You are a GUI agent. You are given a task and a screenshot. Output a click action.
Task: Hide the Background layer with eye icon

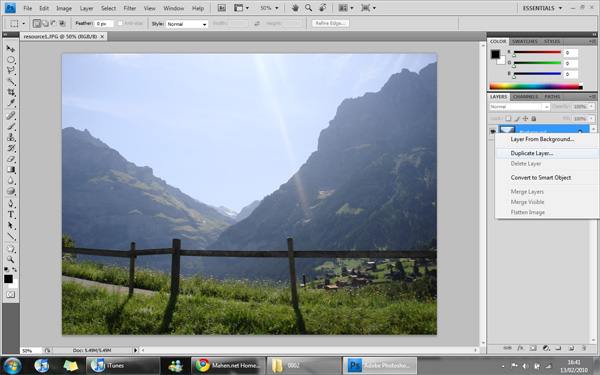click(x=493, y=131)
